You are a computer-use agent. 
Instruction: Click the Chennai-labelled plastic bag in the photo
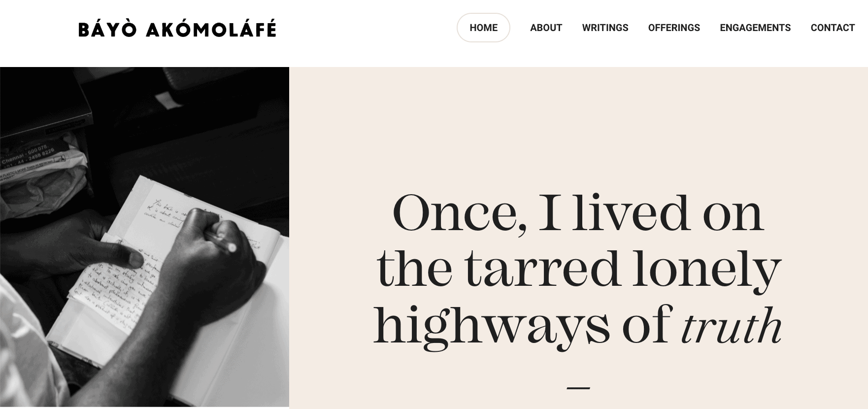pos(34,163)
